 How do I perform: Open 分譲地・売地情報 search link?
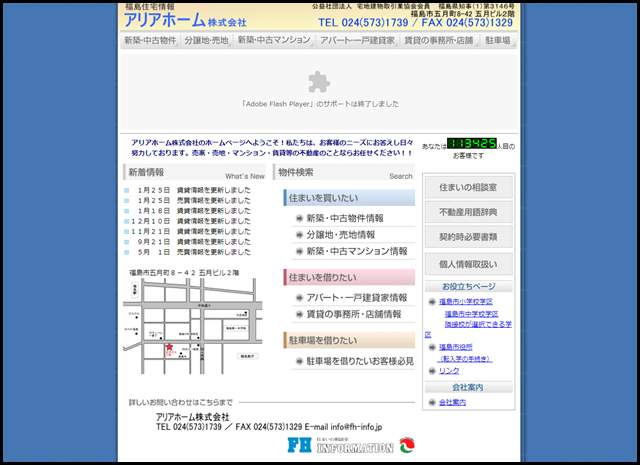341,235
